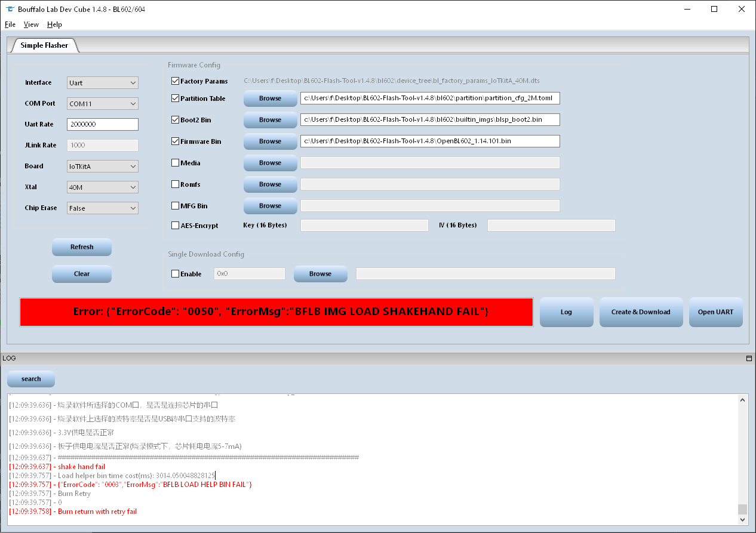The width and height of the screenshot is (756, 533).
Task: Toggle the LOG panel float icon
Action: (749, 359)
